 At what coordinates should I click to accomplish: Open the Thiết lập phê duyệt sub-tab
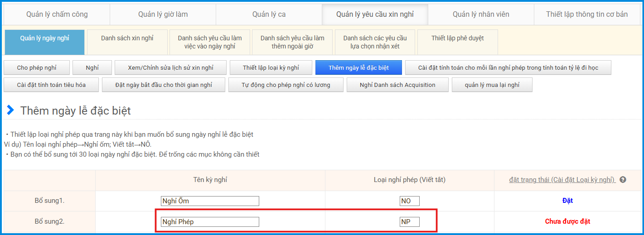point(457,38)
